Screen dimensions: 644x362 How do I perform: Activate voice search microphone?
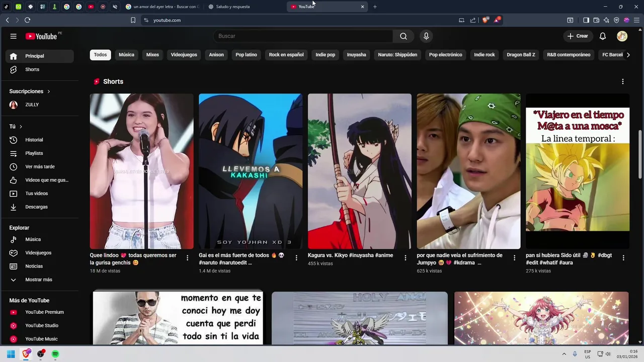tap(426, 36)
